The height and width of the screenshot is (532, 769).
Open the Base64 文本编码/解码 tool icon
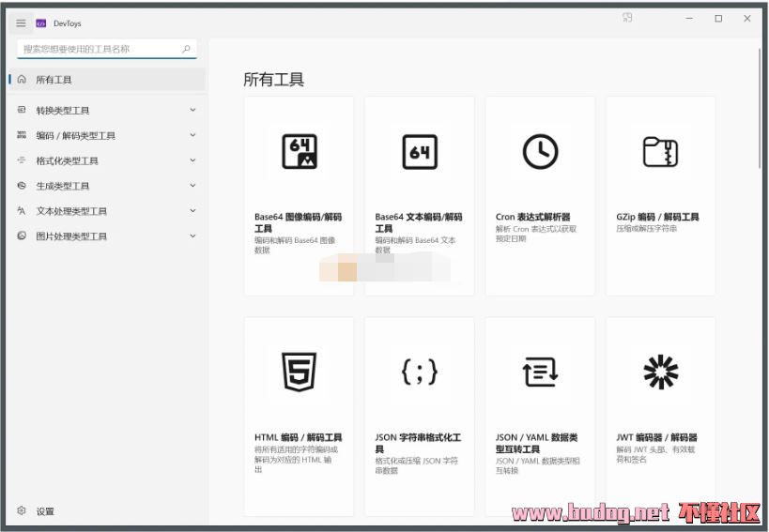pos(420,152)
